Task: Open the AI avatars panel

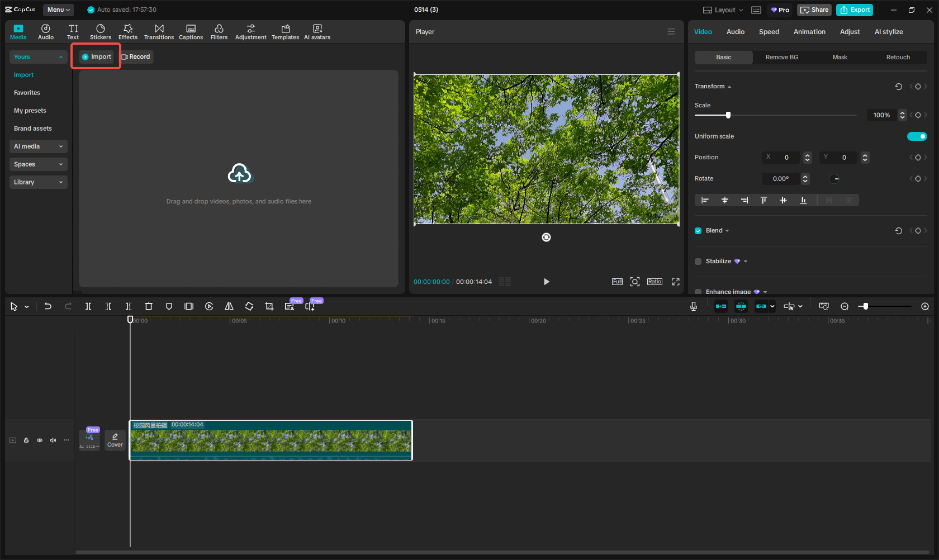Action: click(x=317, y=31)
